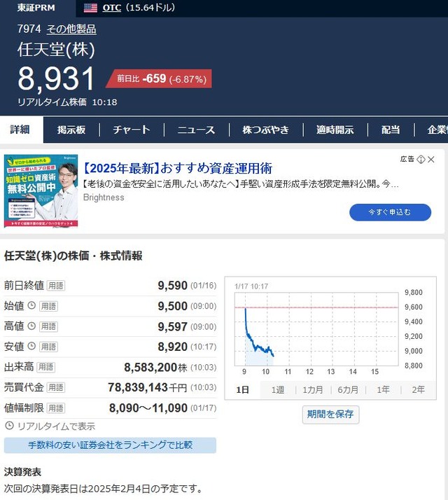Open the OTC market link
The height and width of the screenshot is (500, 448).
pyautogui.click(x=111, y=8)
